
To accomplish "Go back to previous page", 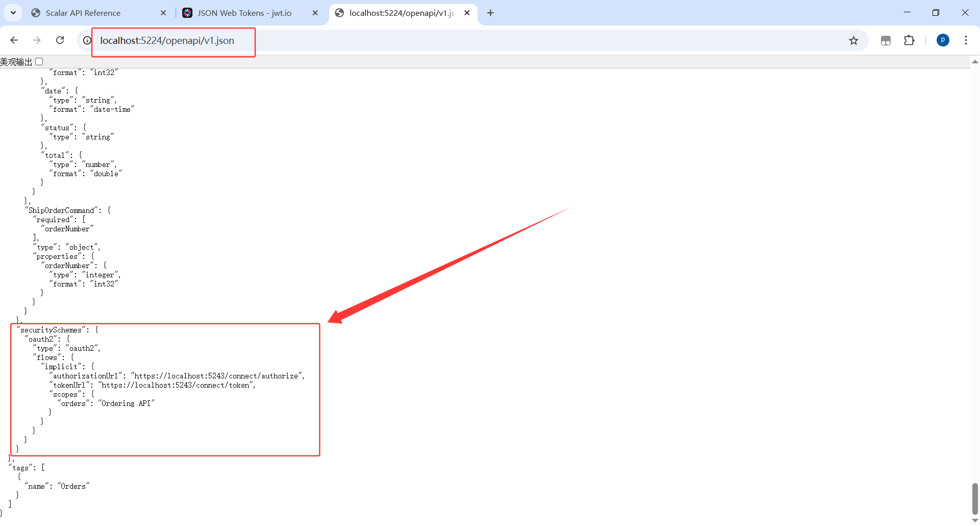I will (14, 40).
